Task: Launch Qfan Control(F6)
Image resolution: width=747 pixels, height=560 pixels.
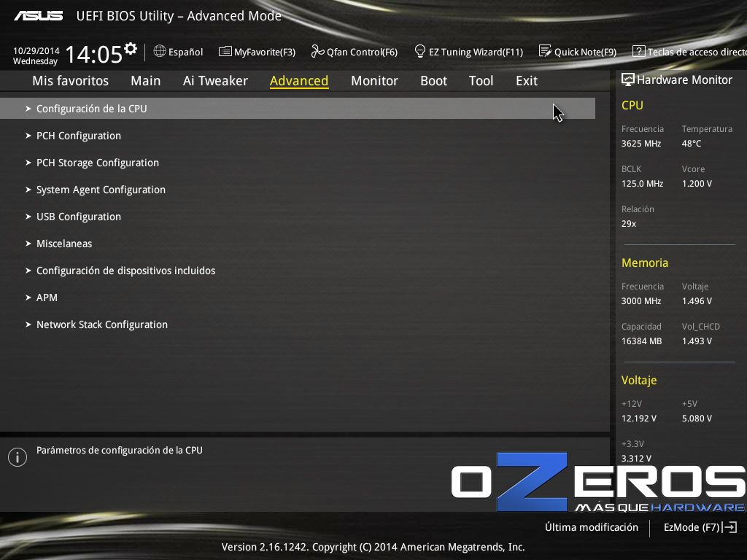Action: 355,52
